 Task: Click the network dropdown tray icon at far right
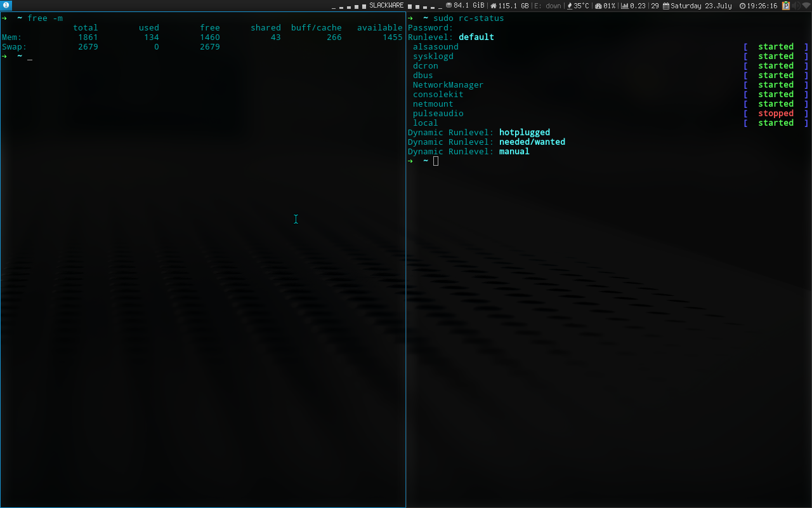(806, 6)
